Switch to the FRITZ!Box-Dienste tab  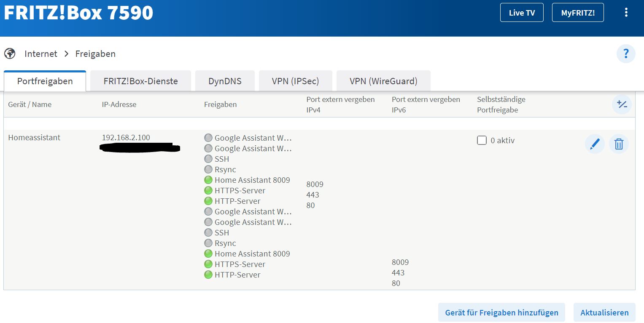pos(140,81)
